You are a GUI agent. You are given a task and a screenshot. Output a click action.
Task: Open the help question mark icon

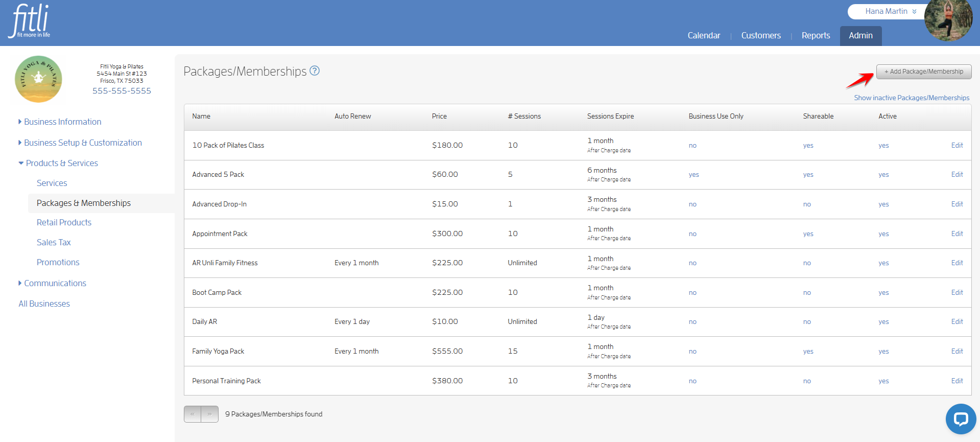tap(315, 71)
